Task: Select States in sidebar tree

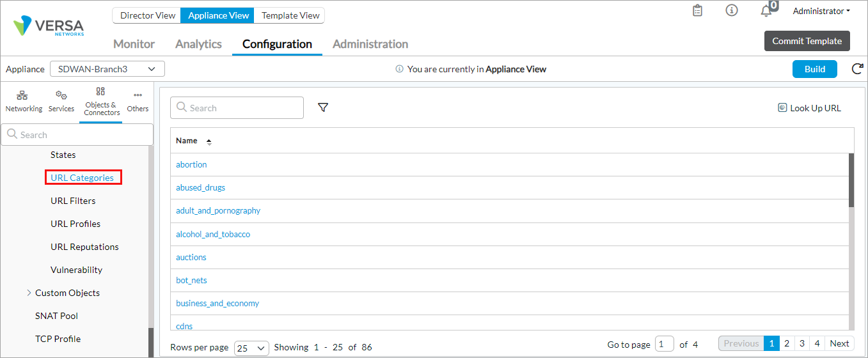Action: tap(63, 155)
